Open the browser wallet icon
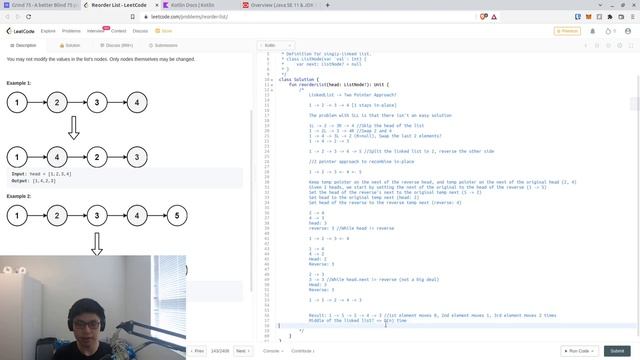Screen dimensions: 640x360 pos(621,17)
